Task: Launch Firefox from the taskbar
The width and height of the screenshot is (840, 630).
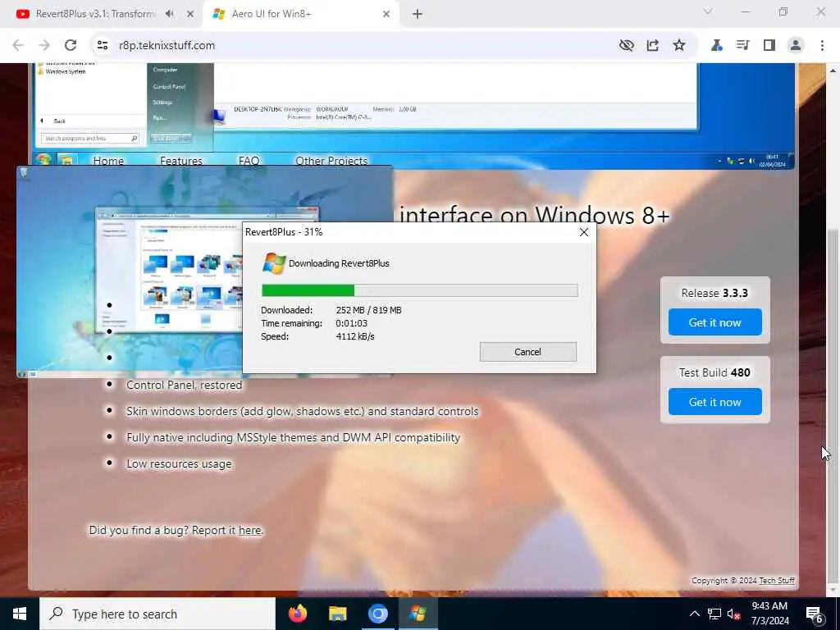Action: [297, 614]
